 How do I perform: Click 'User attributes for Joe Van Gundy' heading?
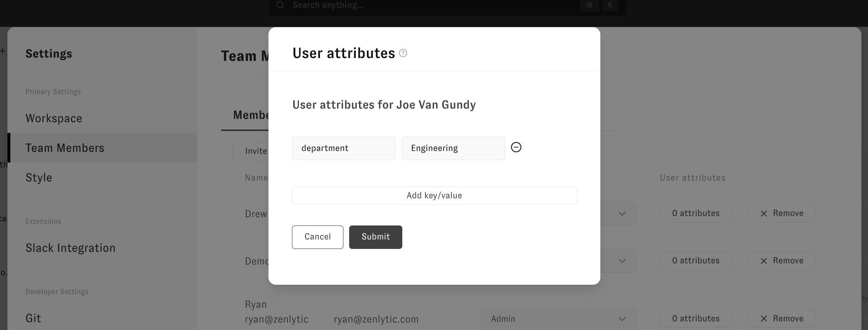click(384, 105)
